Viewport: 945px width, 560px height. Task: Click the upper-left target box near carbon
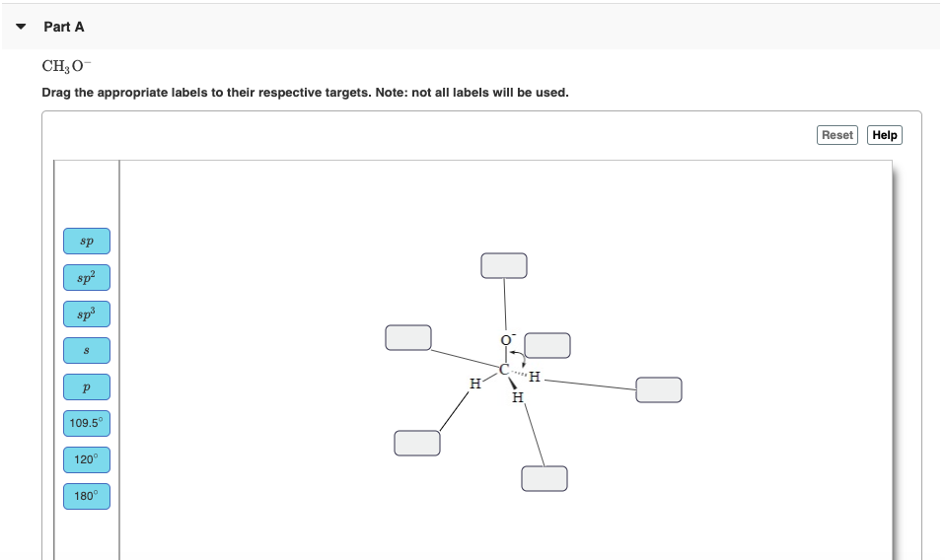[408, 338]
